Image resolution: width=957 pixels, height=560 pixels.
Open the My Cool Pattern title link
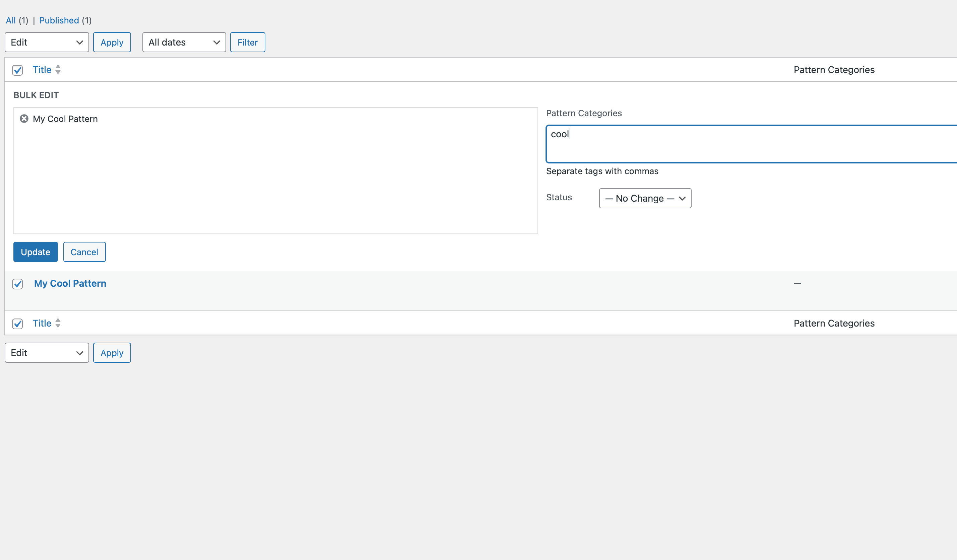coord(70,284)
